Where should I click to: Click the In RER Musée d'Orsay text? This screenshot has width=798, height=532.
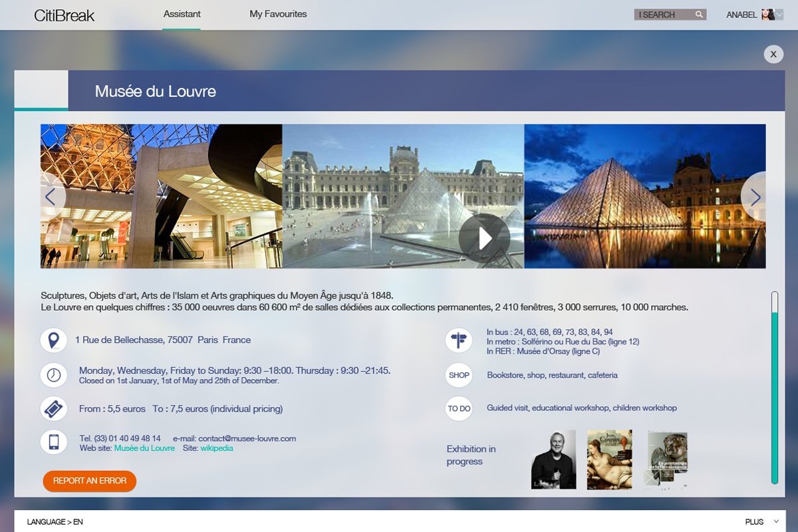point(543,351)
